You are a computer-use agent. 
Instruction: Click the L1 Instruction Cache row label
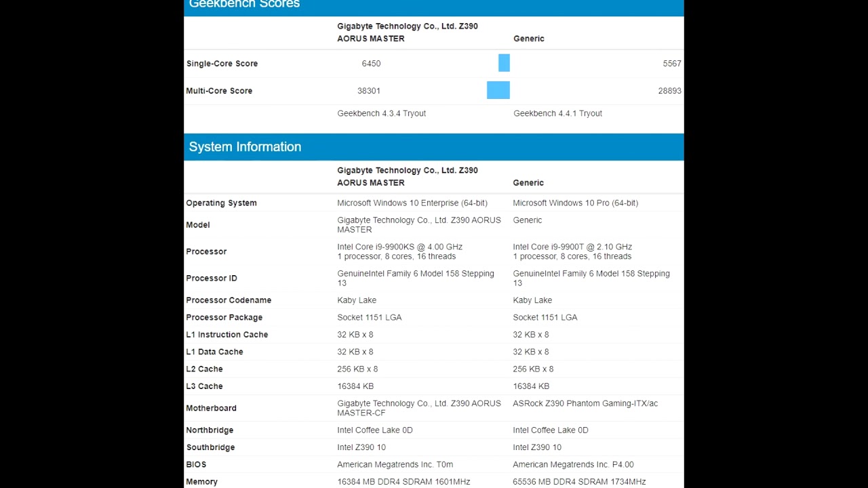pos(227,335)
